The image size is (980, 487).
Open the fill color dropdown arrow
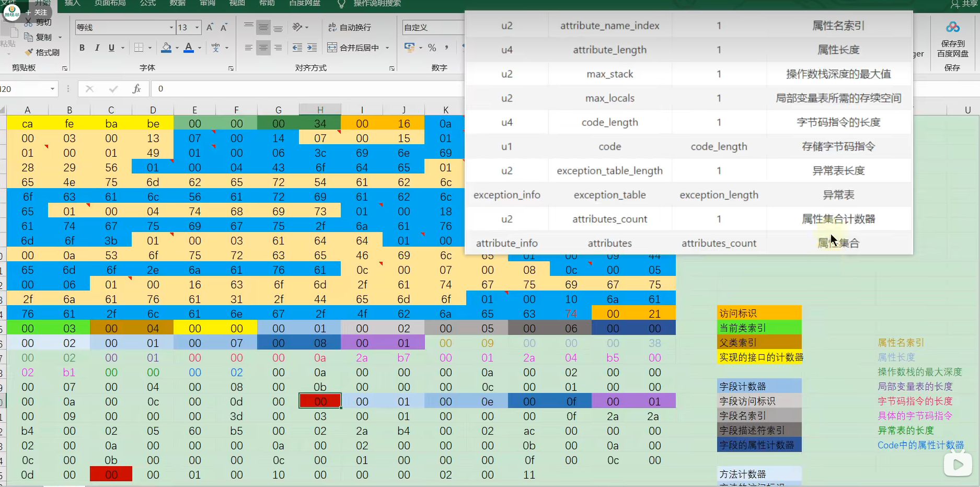tap(177, 48)
